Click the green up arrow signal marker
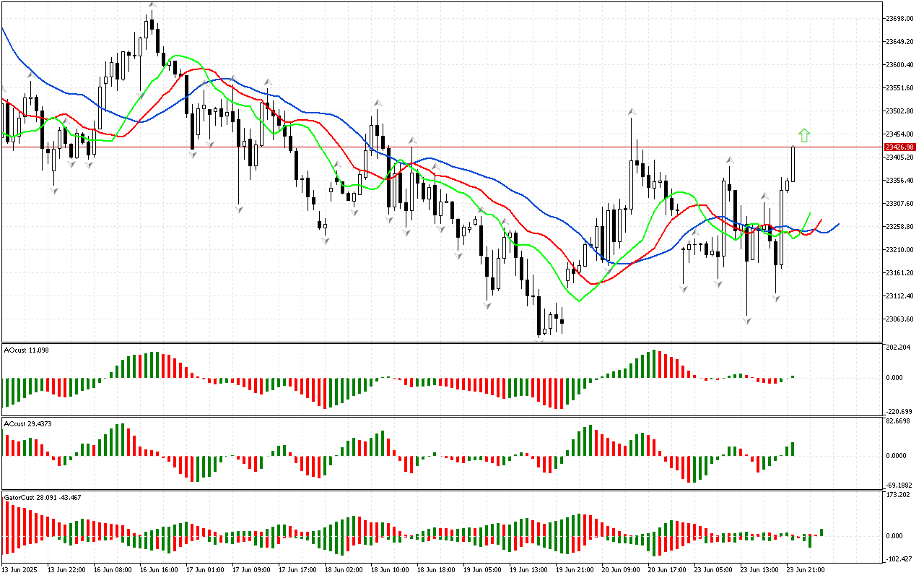 [x=804, y=135]
